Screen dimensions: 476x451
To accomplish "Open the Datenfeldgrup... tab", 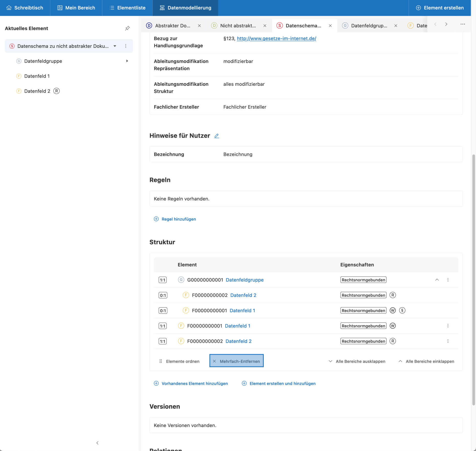I will click(x=369, y=26).
